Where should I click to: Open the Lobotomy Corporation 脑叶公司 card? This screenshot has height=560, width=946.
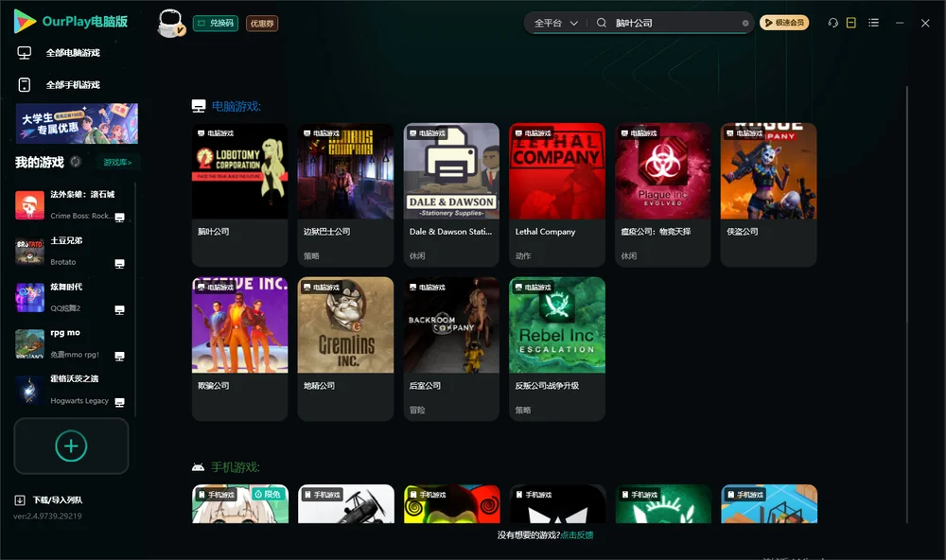(239, 195)
